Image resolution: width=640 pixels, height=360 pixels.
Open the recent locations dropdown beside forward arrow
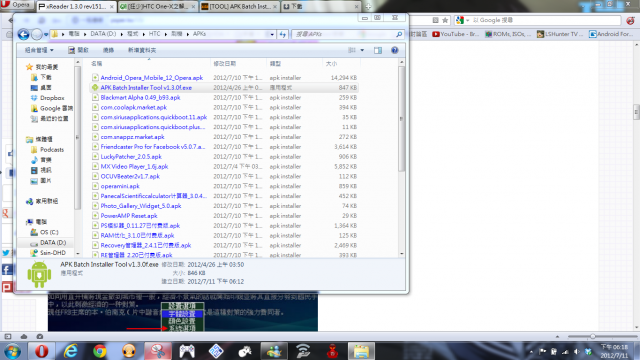pos(46,35)
